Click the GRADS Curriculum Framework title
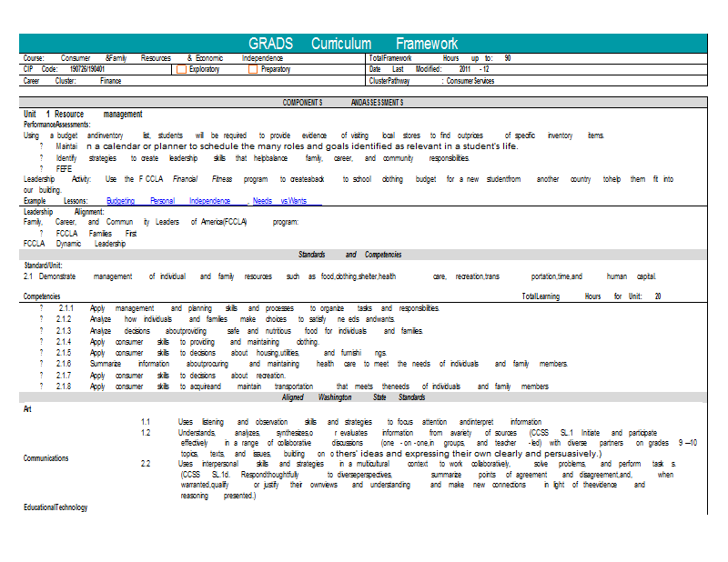The image size is (728, 562). 353,44
